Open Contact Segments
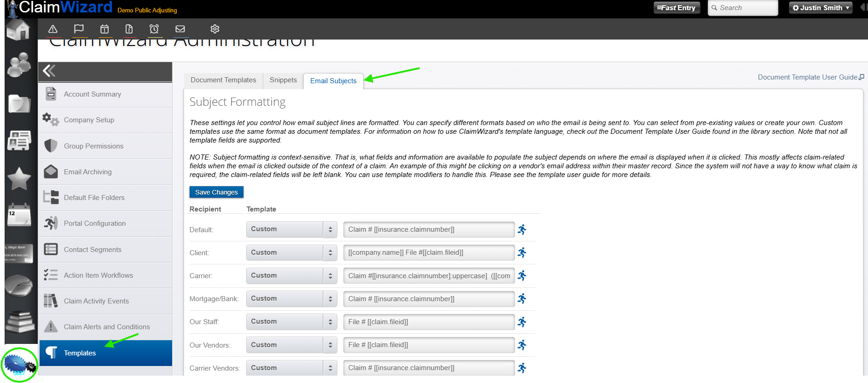The width and height of the screenshot is (868, 383). (105, 250)
